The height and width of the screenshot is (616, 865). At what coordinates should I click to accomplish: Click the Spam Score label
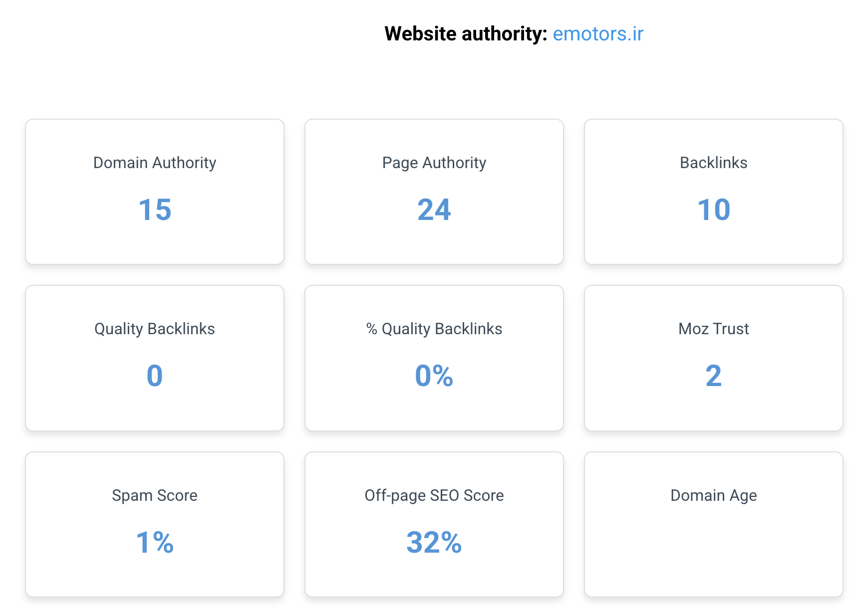155,495
